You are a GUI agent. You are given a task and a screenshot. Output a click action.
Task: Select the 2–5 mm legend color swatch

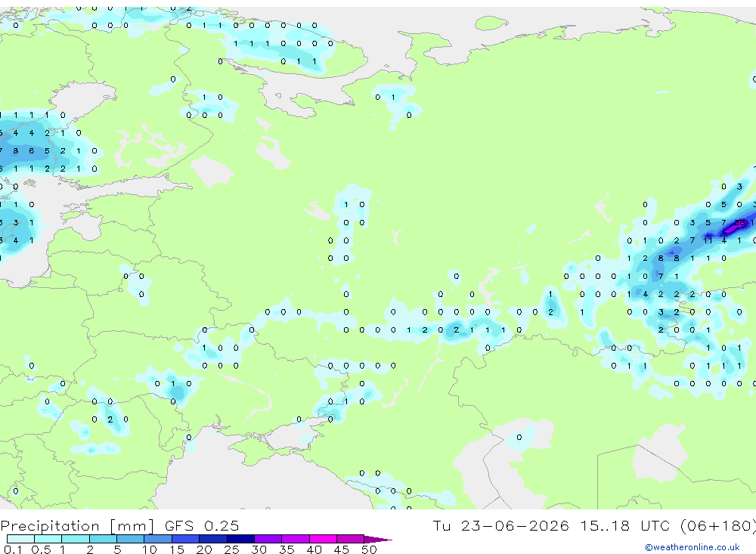pyautogui.click(x=103, y=539)
